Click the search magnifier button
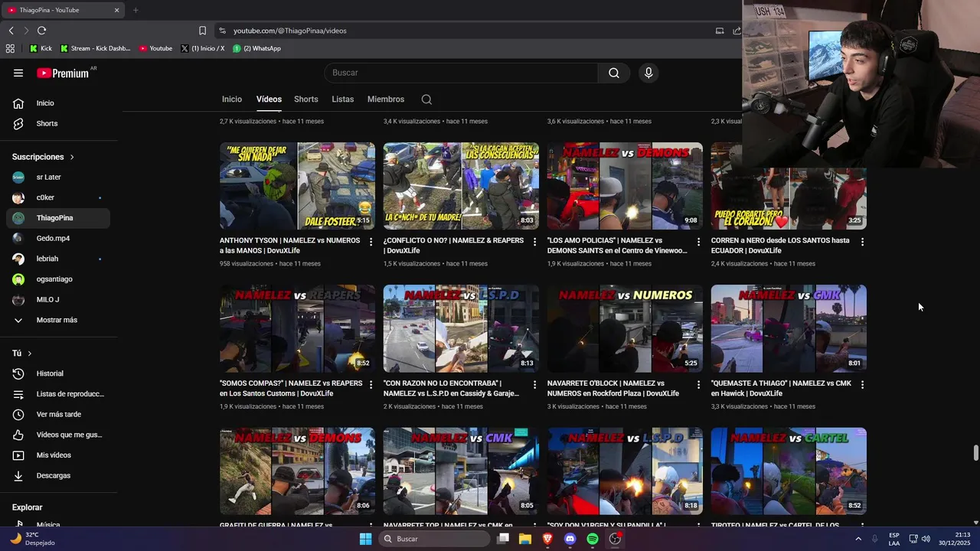Image resolution: width=980 pixels, height=551 pixels. pos(614,73)
